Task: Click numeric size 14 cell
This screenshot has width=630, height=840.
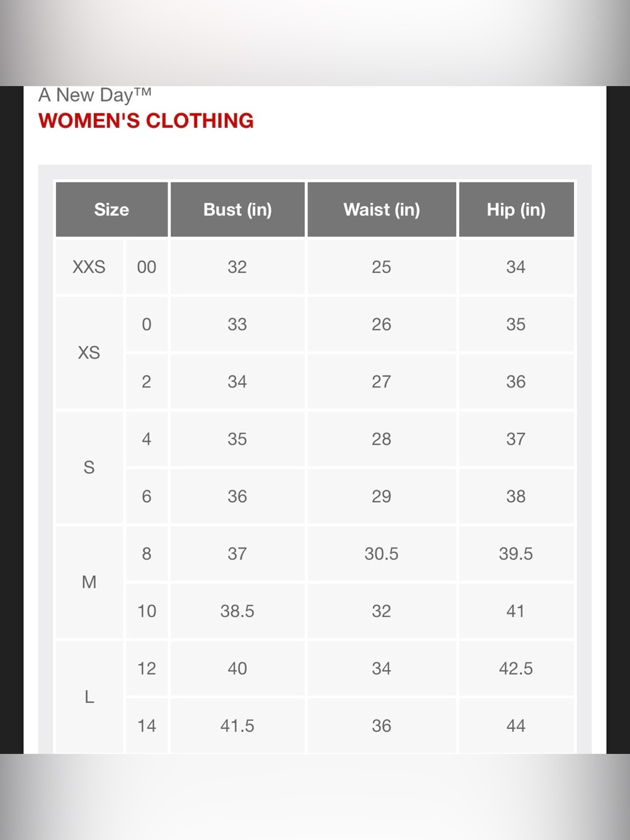Action: point(147,725)
